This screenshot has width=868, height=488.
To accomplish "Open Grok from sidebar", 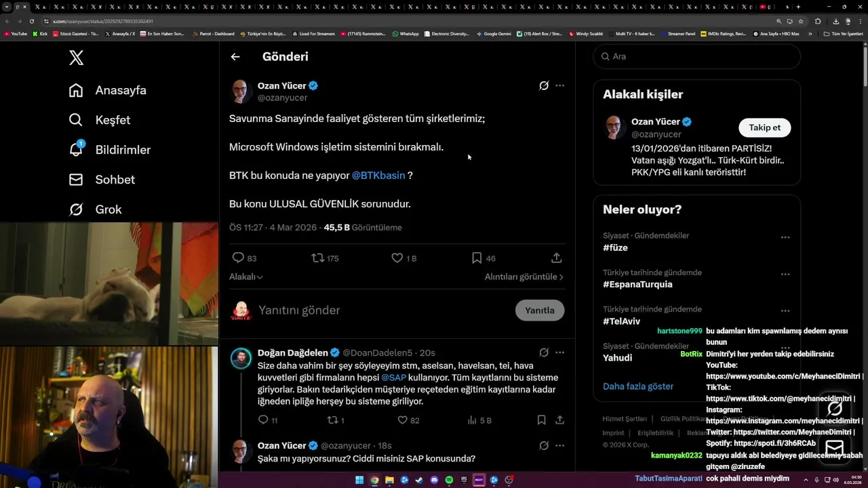I will point(96,209).
